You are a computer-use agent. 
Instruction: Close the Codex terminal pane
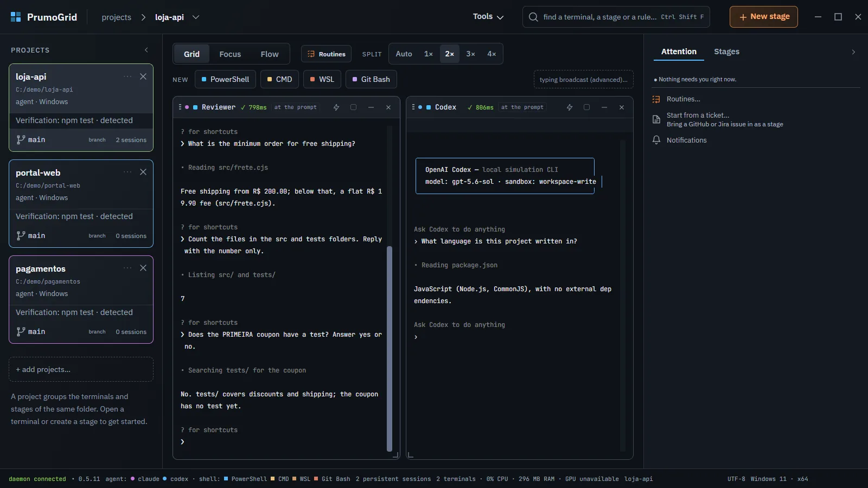pos(622,107)
